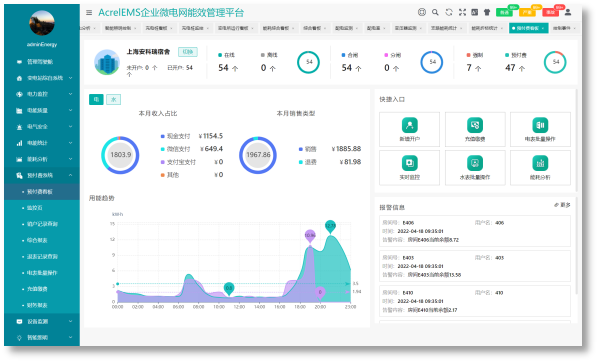
Task: Open 水表批量操作 quick entry icon
Action: (x=475, y=163)
